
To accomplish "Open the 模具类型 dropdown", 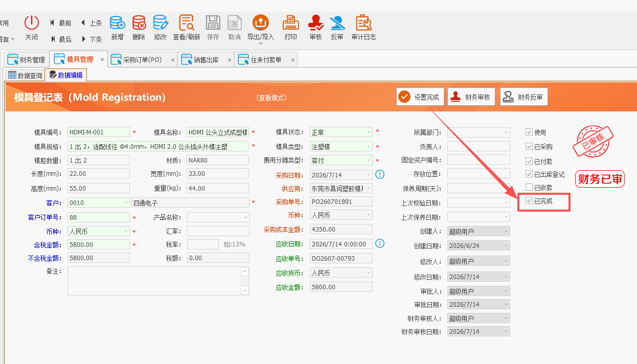I will 368,146.
